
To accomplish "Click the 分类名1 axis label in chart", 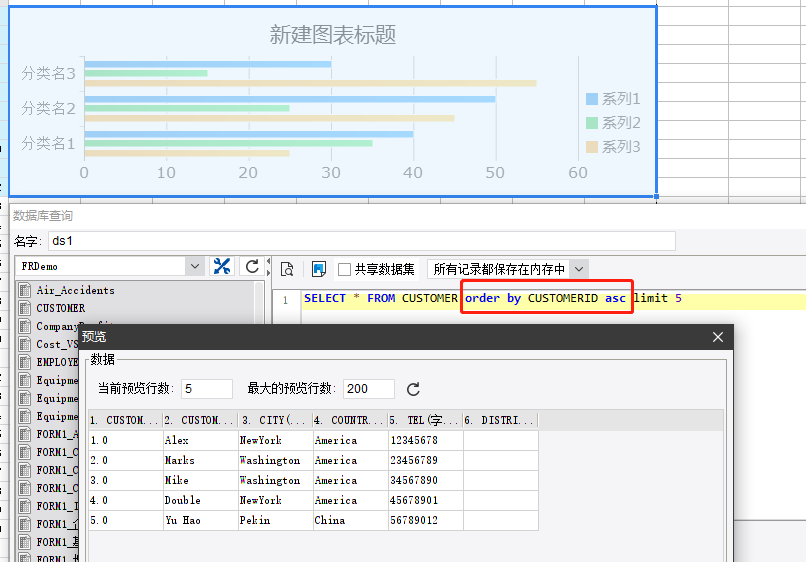I will click(x=48, y=143).
